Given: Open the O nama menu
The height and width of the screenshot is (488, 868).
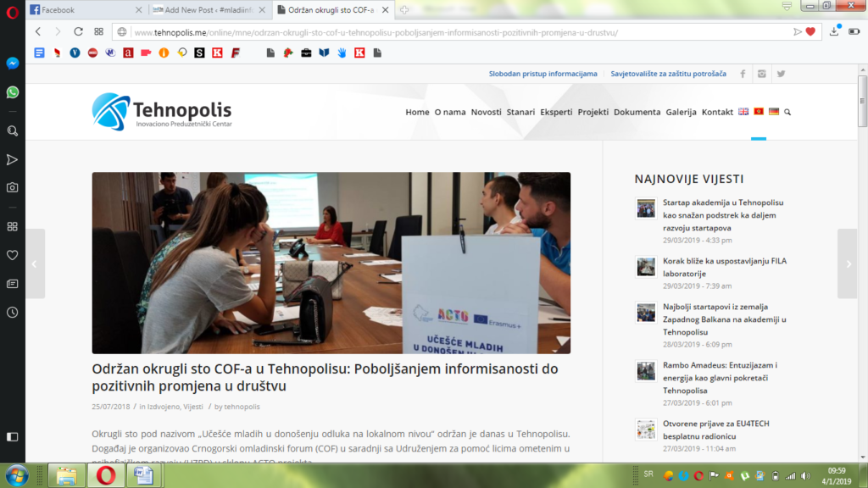Looking at the screenshot, I should [x=450, y=112].
